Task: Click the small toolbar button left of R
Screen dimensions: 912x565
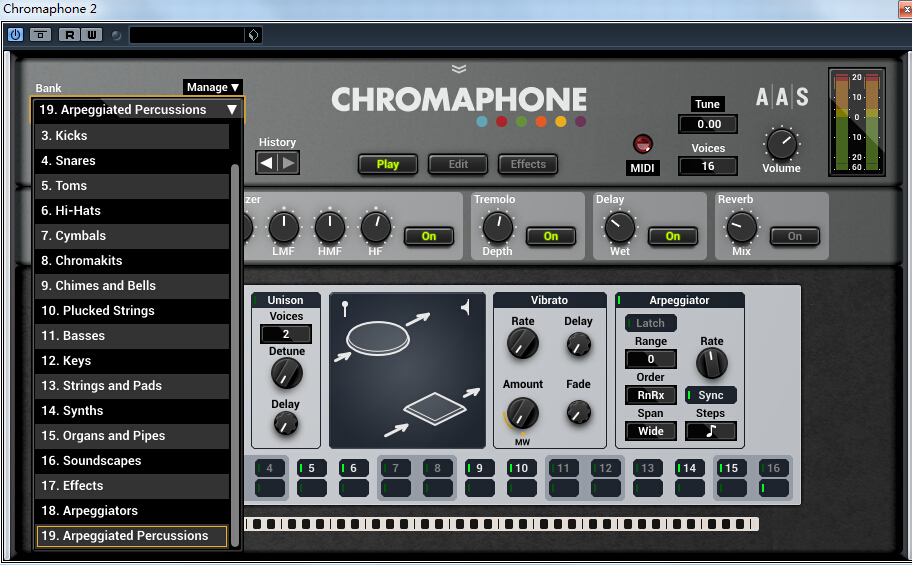Action: (x=40, y=35)
